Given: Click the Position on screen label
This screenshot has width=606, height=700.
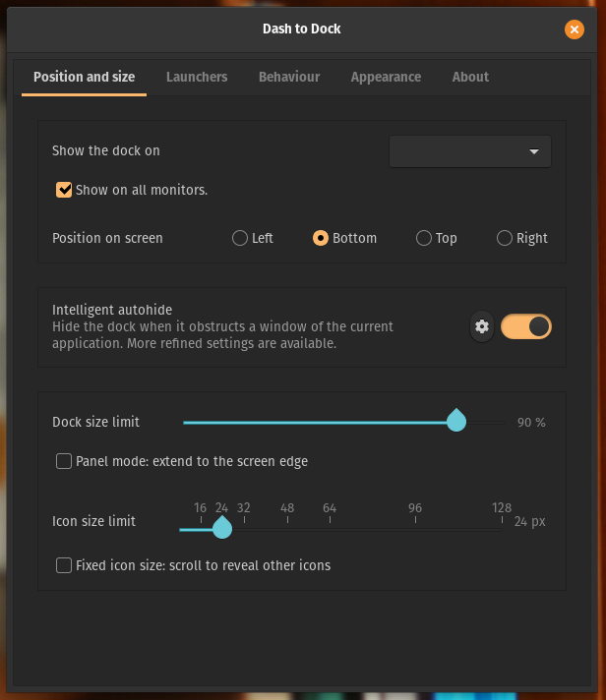Looking at the screenshot, I should (107, 238).
